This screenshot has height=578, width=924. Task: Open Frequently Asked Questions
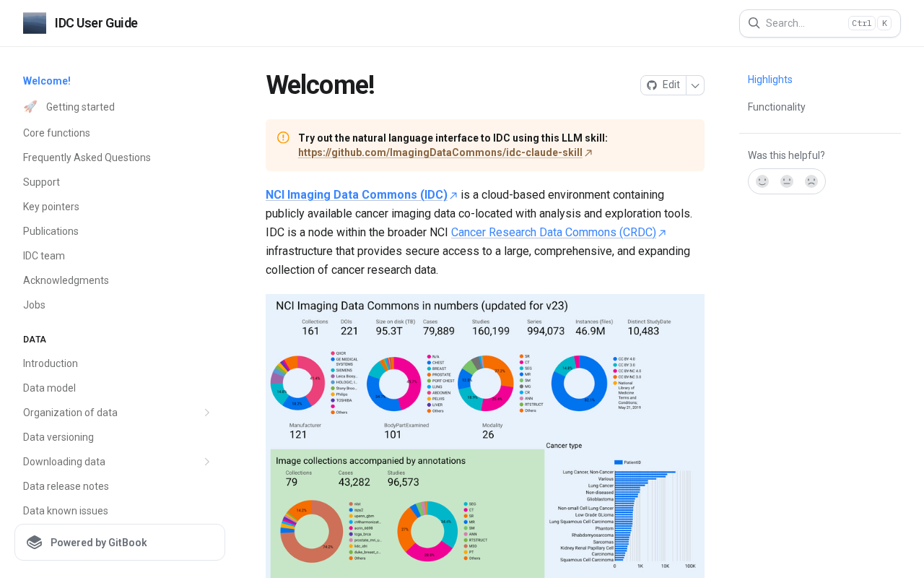tap(87, 158)
